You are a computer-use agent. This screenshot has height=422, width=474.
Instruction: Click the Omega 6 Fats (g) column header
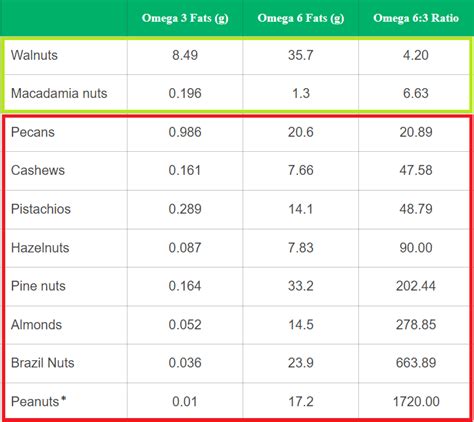[x=301, y=18]
